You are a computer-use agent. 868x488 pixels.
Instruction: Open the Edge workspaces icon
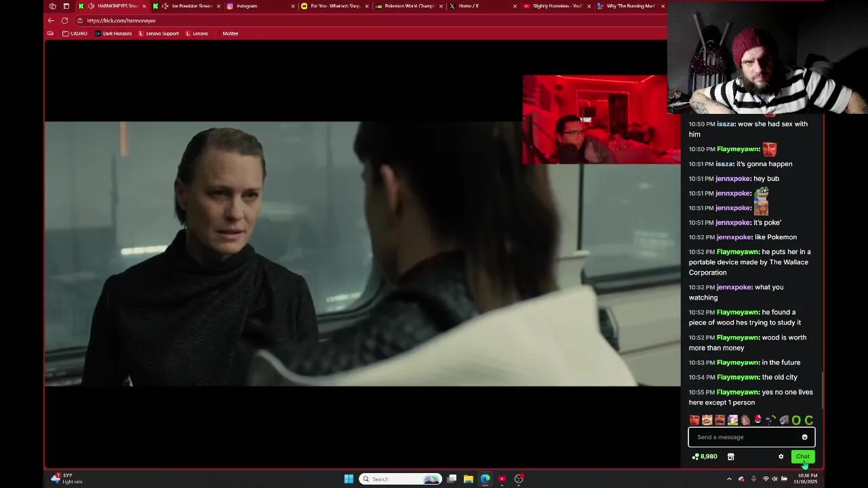53,6
